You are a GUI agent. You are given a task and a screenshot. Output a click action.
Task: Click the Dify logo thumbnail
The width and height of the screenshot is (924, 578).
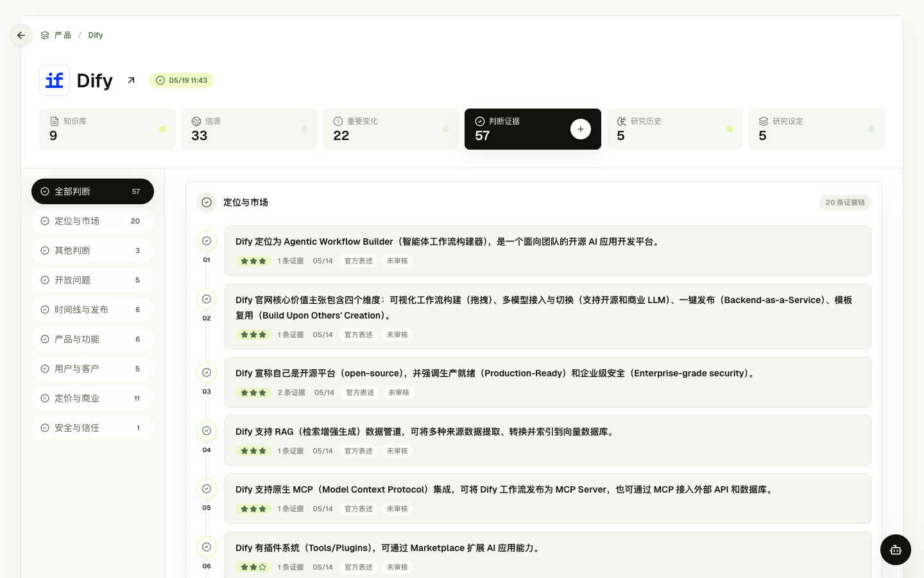tap(55, 80)
